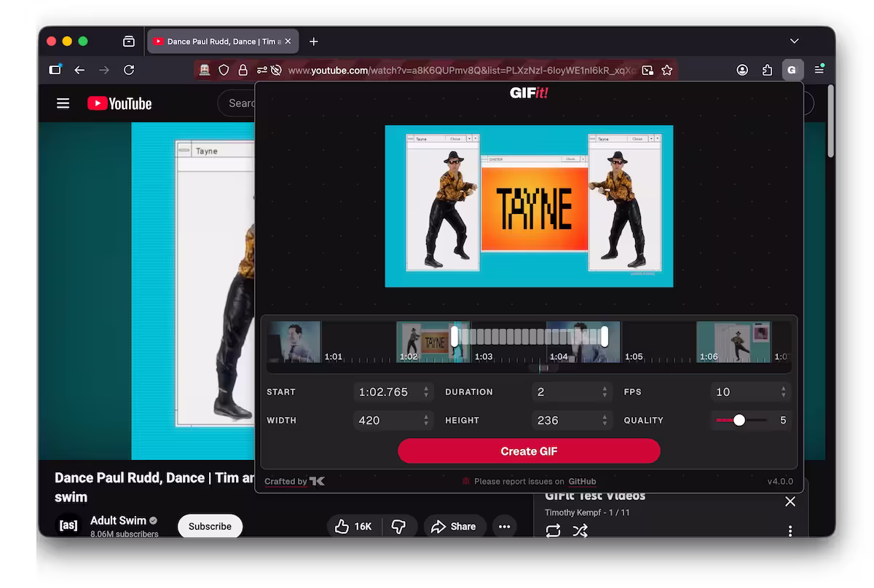The image size is (874, 588).
Task: Click the TK logo in GIFit footer
Action: pyautogui.click(x=317, y=481)
